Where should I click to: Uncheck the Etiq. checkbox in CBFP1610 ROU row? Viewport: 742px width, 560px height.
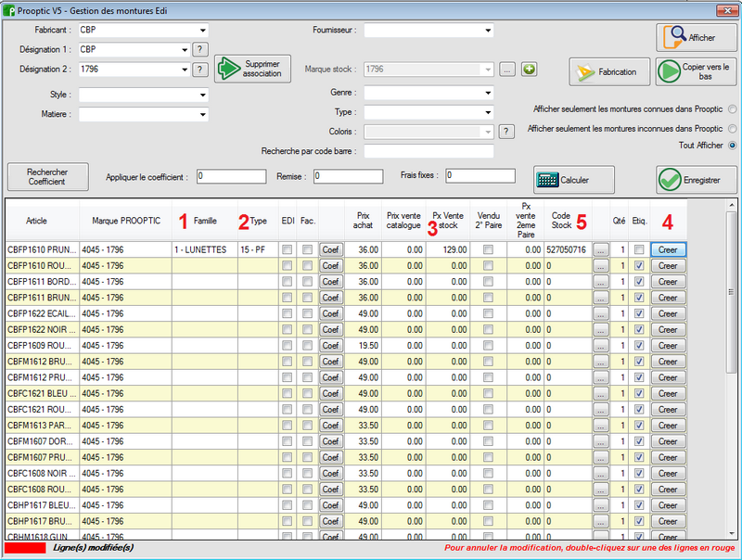click(639, 266)
